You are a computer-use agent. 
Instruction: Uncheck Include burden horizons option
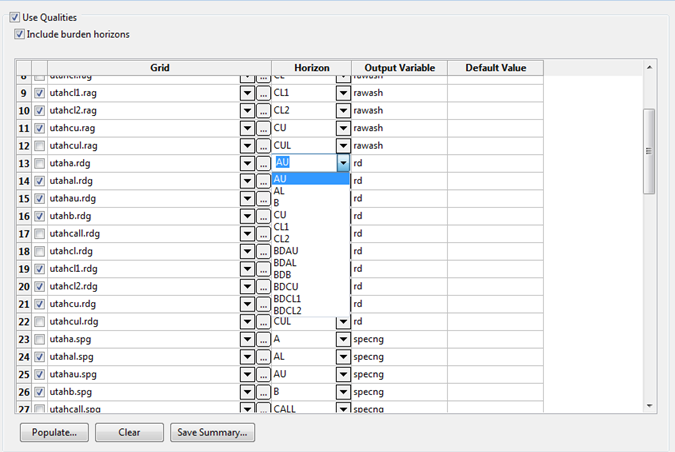20,34
